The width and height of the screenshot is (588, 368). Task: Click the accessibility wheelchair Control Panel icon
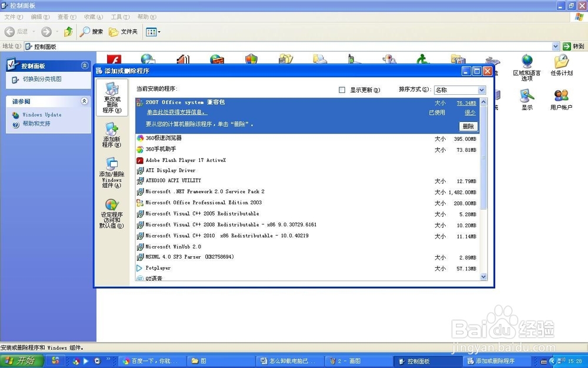(423, 59)
